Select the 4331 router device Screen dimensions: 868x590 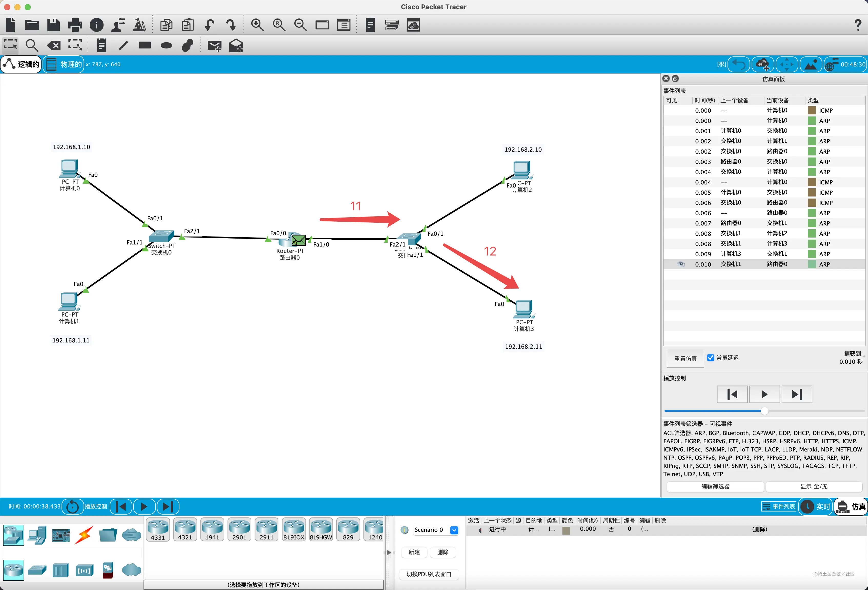pos(158,529)
